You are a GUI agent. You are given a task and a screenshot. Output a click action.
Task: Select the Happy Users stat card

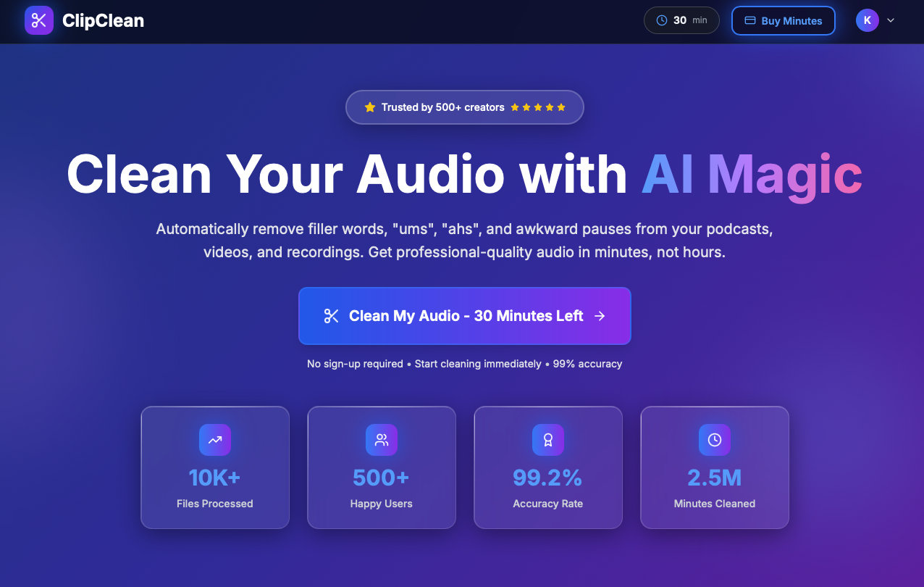coord(382,467)
